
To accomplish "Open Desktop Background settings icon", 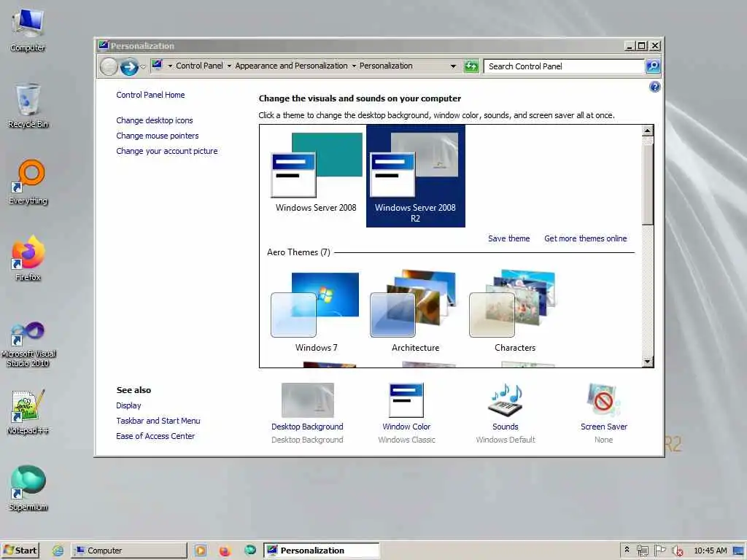I will (x=307, y=400).
